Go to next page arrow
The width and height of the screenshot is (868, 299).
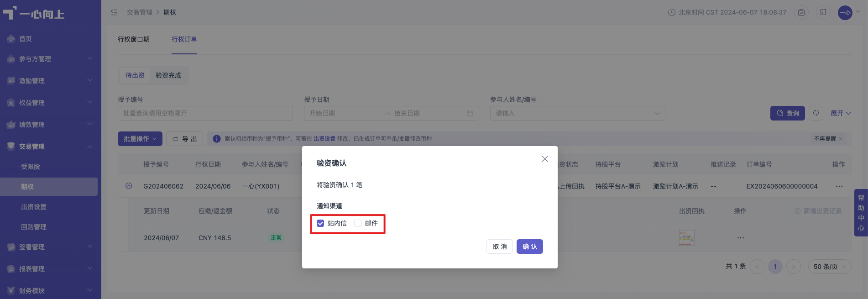pyautogui.click(x=794, y=267)
